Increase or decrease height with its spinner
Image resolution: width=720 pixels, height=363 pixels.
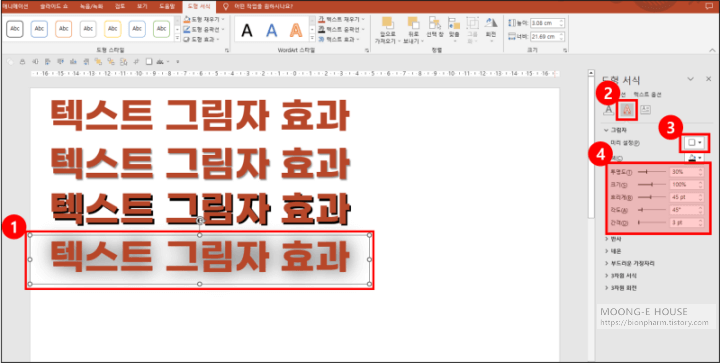pyautogui.click(x=562, y=23)
